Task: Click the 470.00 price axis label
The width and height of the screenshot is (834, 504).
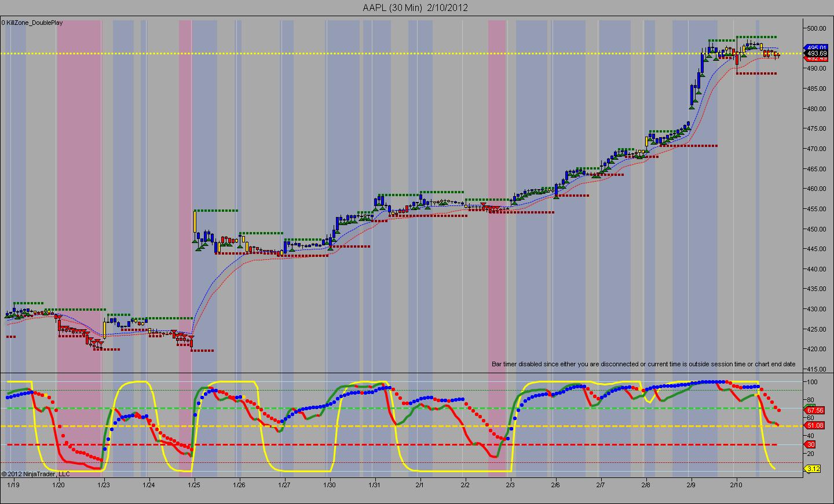Action: tap(815, 149)
